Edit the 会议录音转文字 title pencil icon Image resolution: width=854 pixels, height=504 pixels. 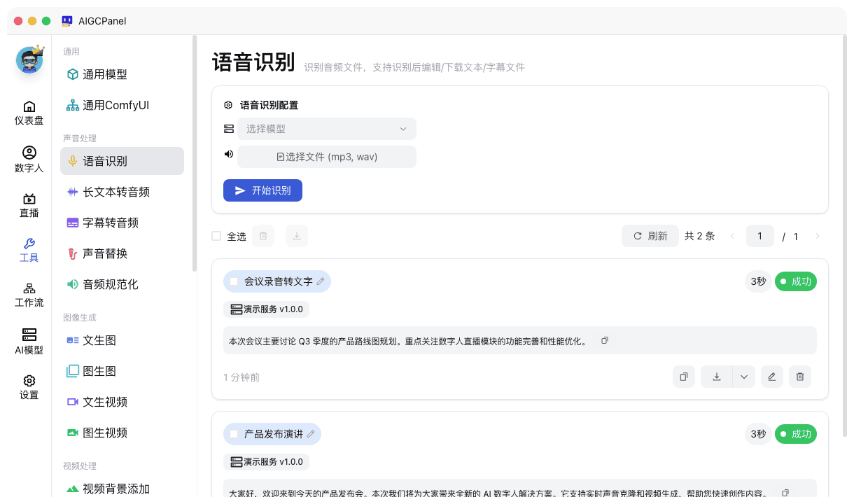321,281
